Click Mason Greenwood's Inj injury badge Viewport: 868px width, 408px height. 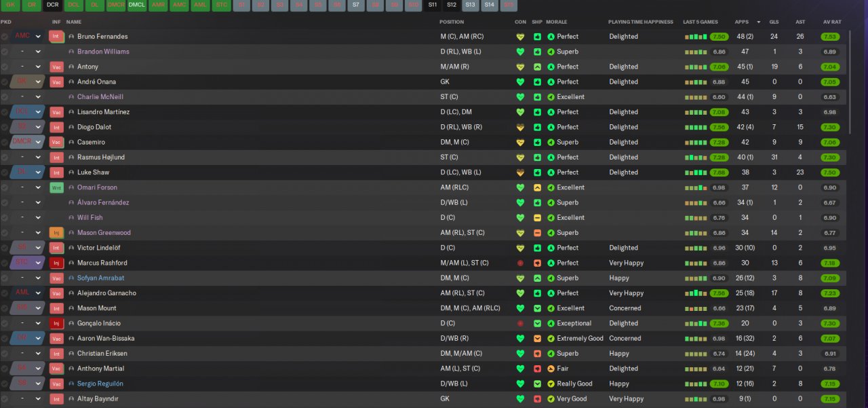pos(57,233)
